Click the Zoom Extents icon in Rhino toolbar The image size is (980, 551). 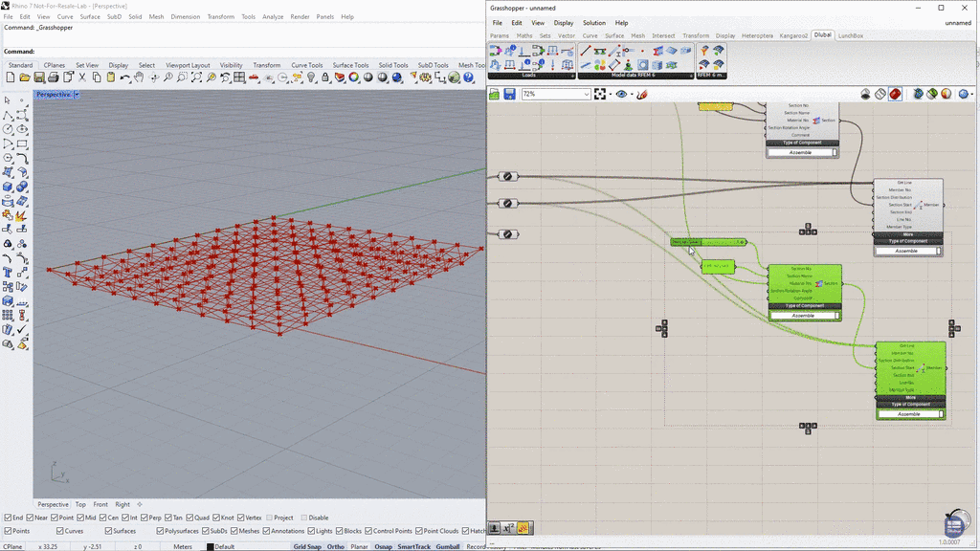pos(196,77)
